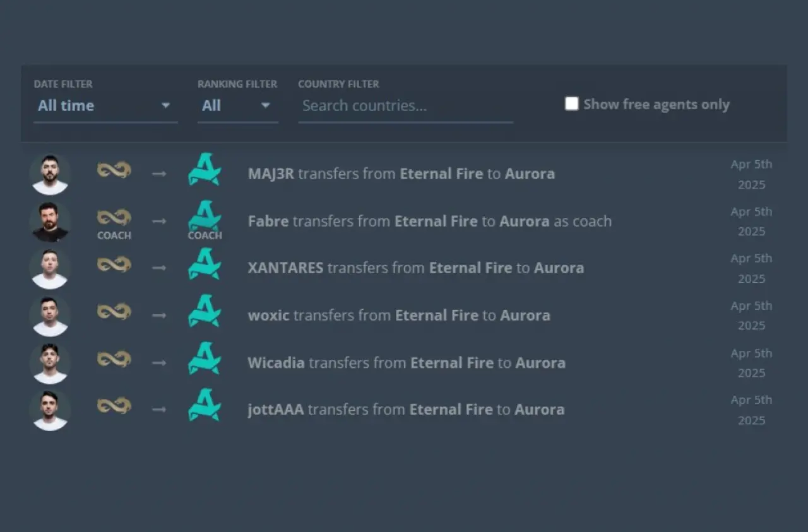Image resolution: width=808 pixels, height=532 pixels.
Task: Click Wicadia player name link
Action: (x=276, y=363)
